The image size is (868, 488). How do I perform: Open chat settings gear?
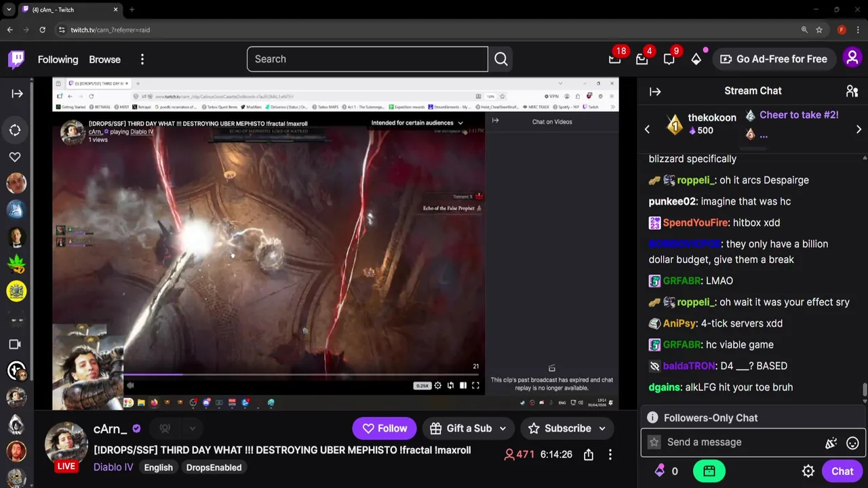point(808,471)
